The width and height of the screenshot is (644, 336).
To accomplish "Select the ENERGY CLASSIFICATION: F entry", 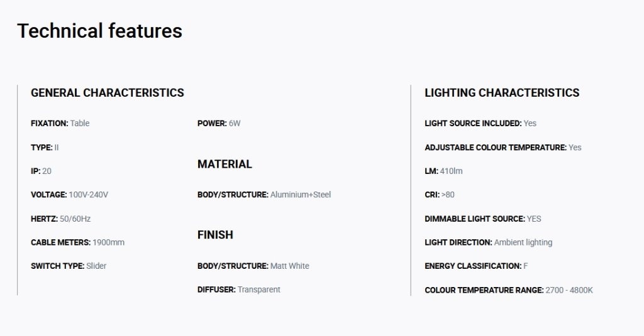I will click(x=477, y=266).
